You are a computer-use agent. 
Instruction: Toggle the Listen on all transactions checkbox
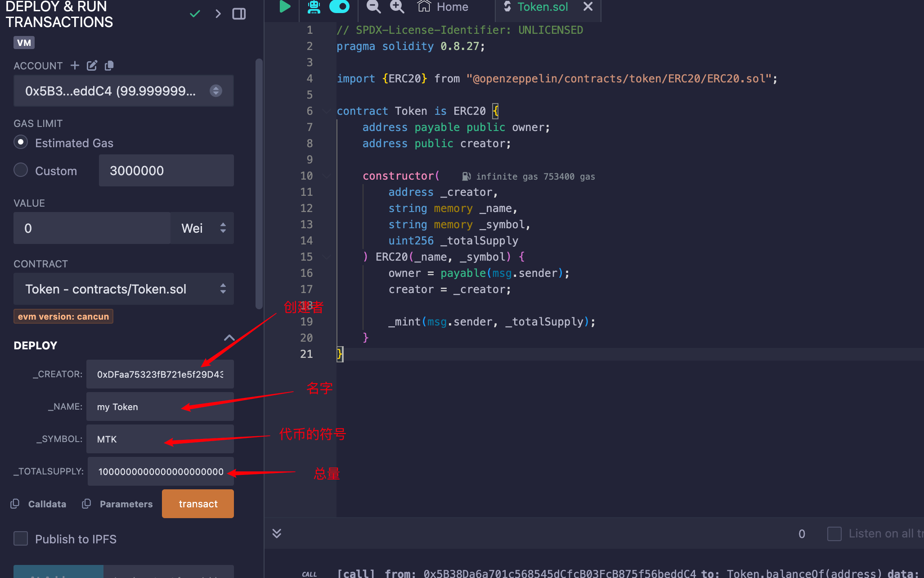pos(834,534)
